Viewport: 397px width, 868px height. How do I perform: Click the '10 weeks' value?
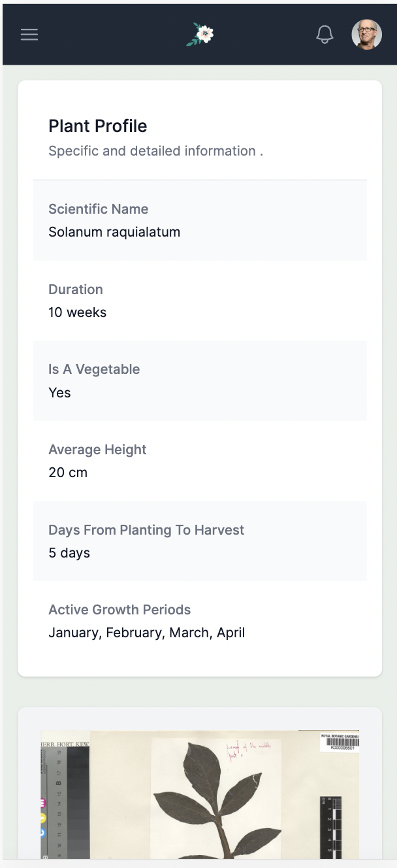point(77,312)
